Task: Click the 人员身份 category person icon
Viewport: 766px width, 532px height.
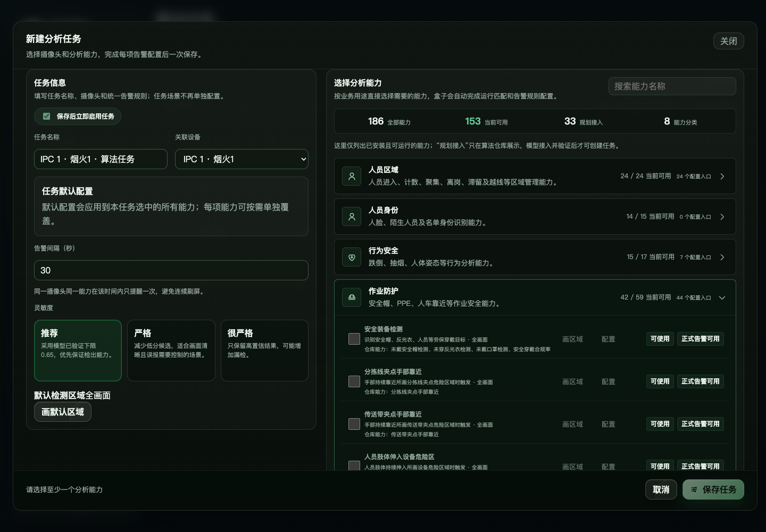Action: 352,217
